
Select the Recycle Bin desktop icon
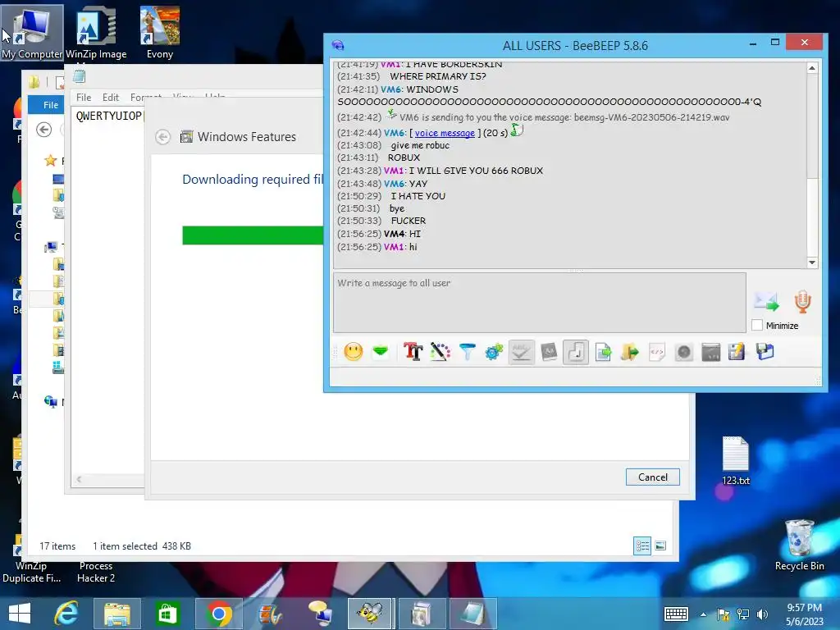pyautogui.click(x=799, y=545)
